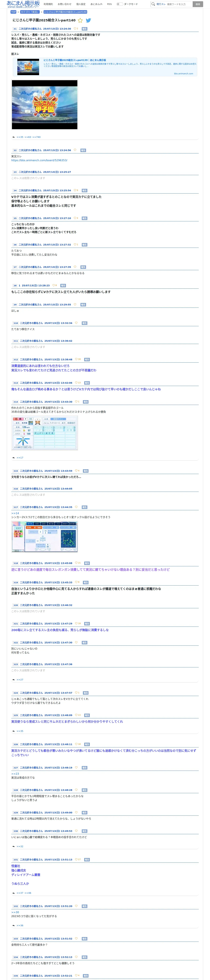
Task: Click the >>1 post number anchor
Action: point(15,29)
